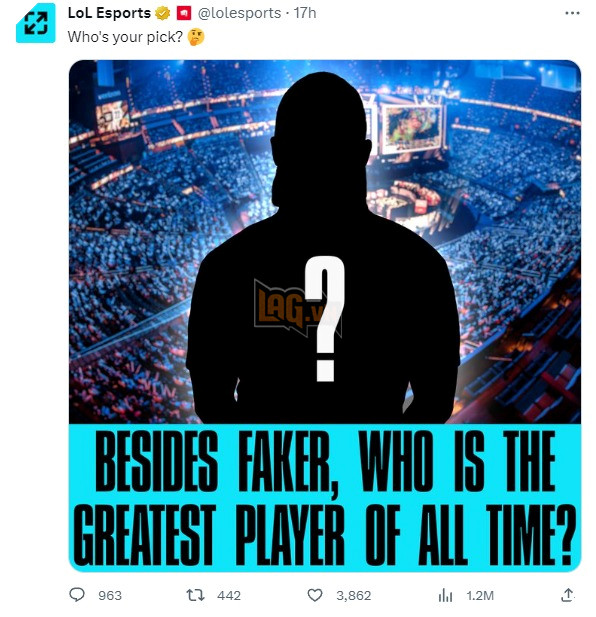Click the retweet arrows icon
Viewport: 596px width, 617px height.
tap(195, 595)
